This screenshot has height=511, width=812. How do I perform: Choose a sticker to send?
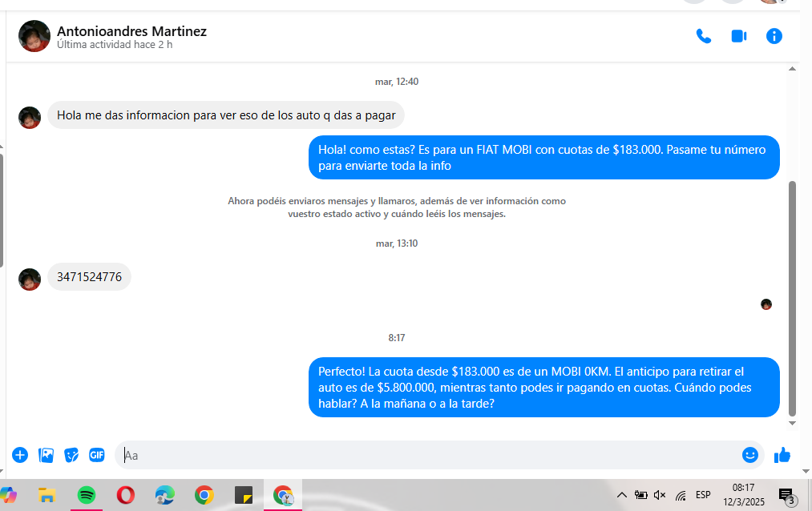point(71,455)
